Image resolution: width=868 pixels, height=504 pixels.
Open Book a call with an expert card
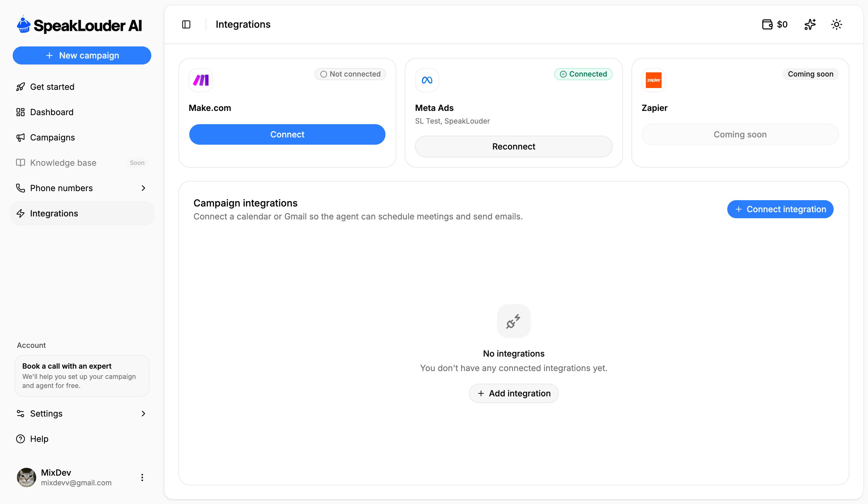[x=82, y=376]
